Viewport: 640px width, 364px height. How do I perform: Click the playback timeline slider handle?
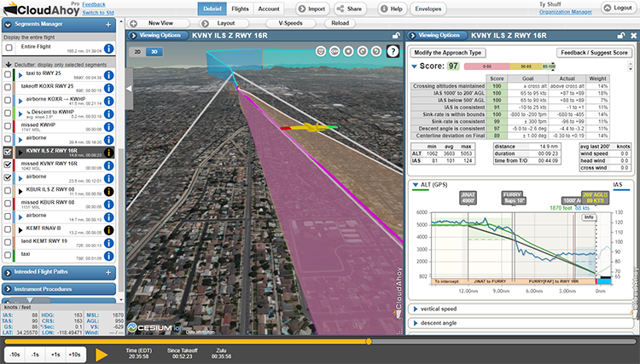pyautogui.click(x=369, y=342)
